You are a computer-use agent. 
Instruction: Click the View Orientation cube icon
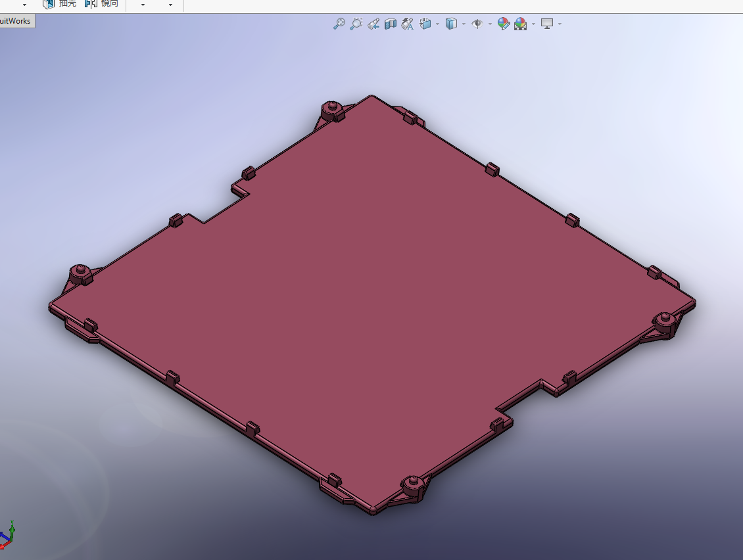425,24
